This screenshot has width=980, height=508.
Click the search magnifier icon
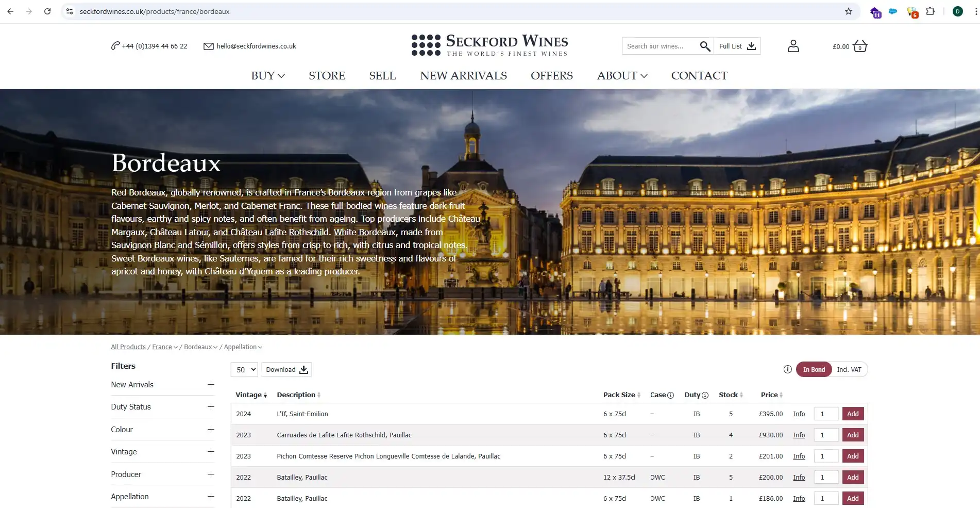click(704, 46)
